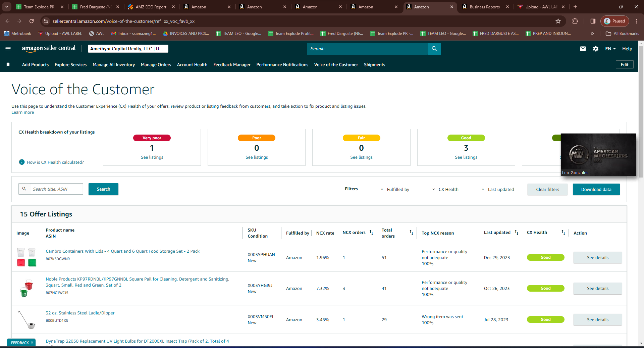
Task: Open the settings gear icon
Action: pos(596,49)
